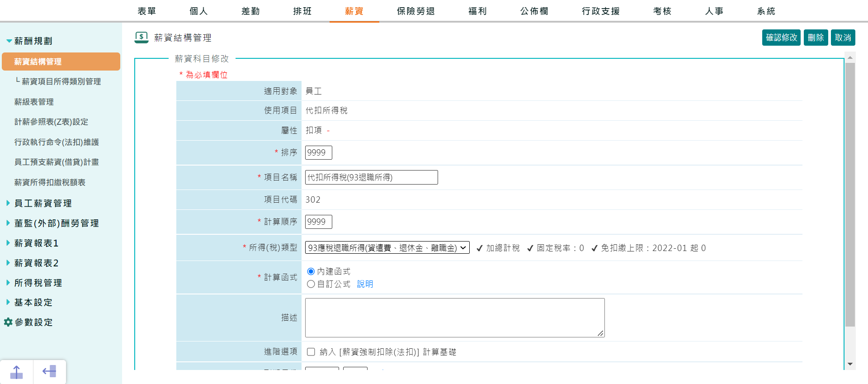Select the 自訂公式 radio button
Viewport: 868px width, 384px height.
pos(311,284)
